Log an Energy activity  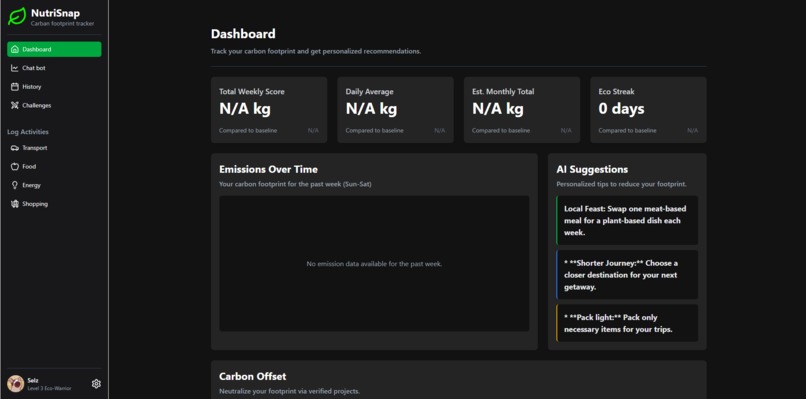click(54, 185)
